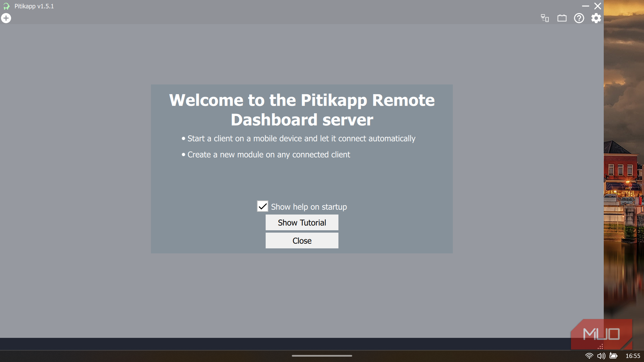Click the 'Show help on startup' label

pos(309,207)
